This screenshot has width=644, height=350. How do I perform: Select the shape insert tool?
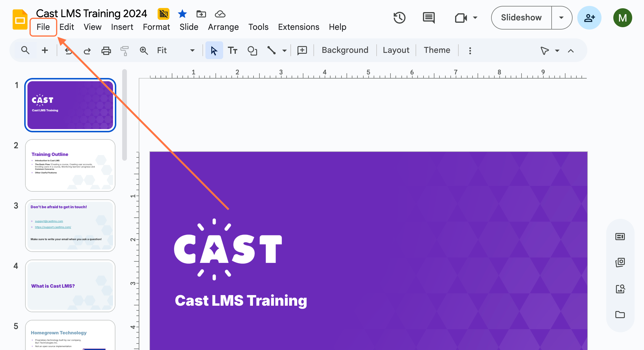pyautogui.click(x=252, y=51)
